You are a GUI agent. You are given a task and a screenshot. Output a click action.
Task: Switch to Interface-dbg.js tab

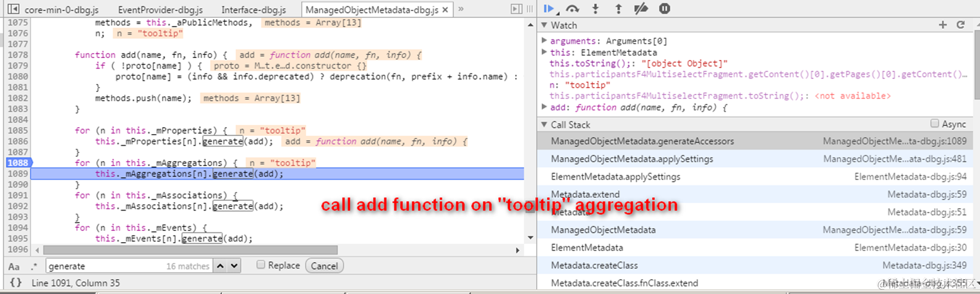[x=254, y=10]
